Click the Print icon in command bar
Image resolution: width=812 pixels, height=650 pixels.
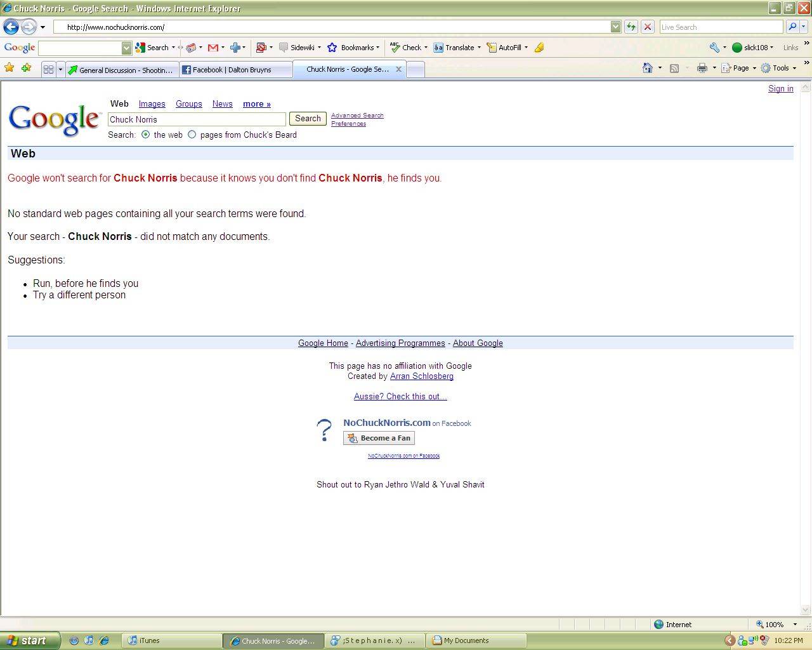pos(702,68)
